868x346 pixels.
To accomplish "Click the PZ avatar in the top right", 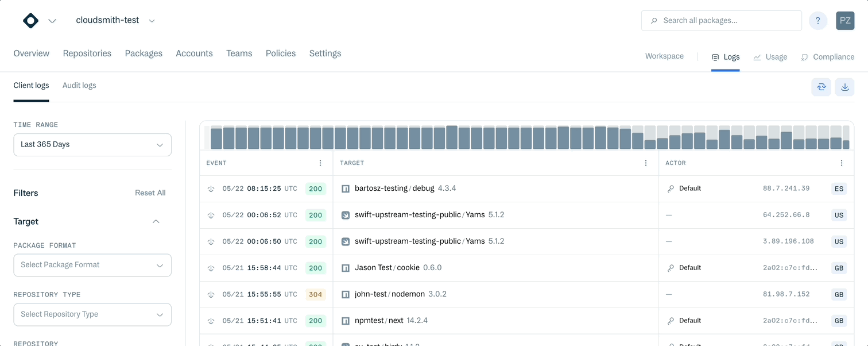I will [845, 20].
